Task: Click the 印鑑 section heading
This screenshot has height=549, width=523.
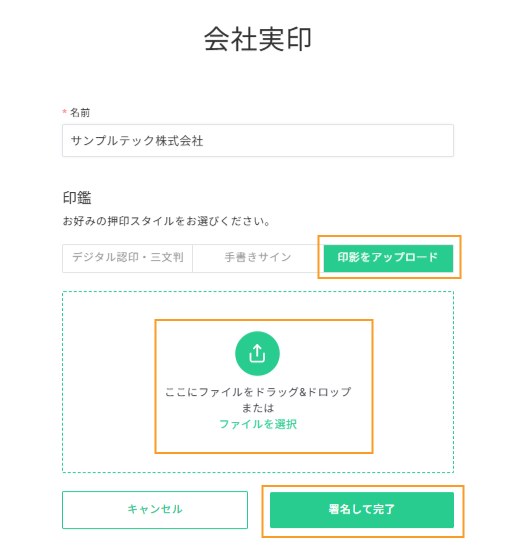Action: 77,197
